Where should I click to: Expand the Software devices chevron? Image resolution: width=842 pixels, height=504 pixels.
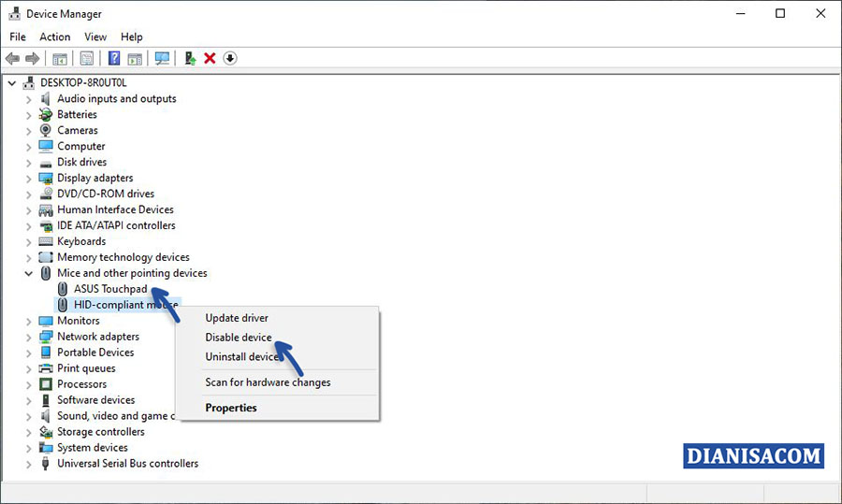[28, 400]
